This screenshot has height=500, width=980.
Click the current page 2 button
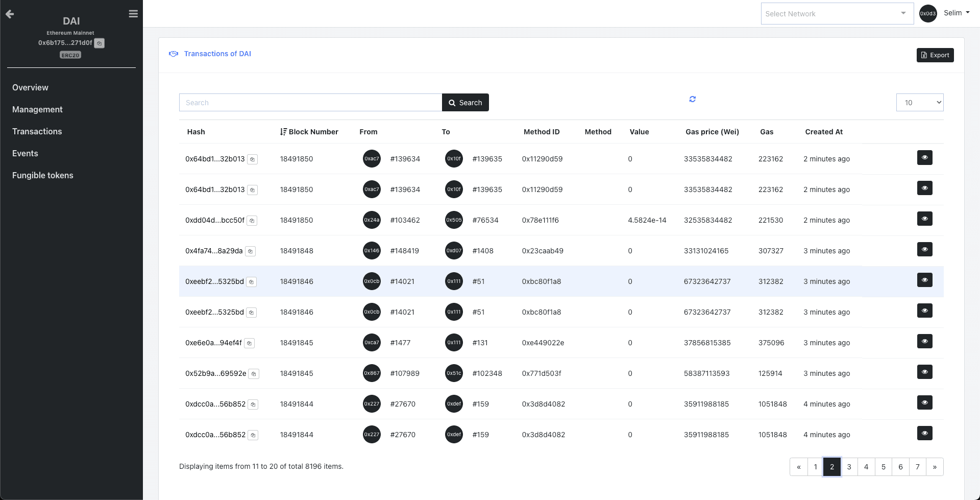(832, 467)
